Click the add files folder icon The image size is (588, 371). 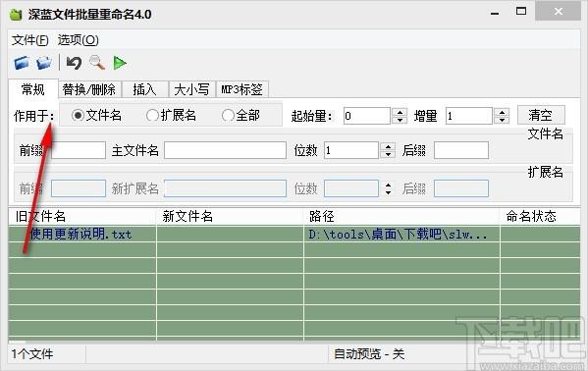click(44, 63)
